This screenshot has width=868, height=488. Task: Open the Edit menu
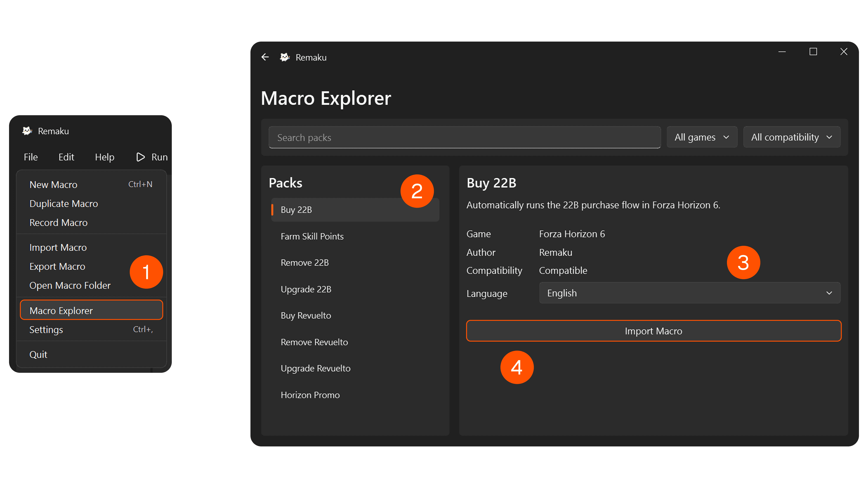[66, 157]
